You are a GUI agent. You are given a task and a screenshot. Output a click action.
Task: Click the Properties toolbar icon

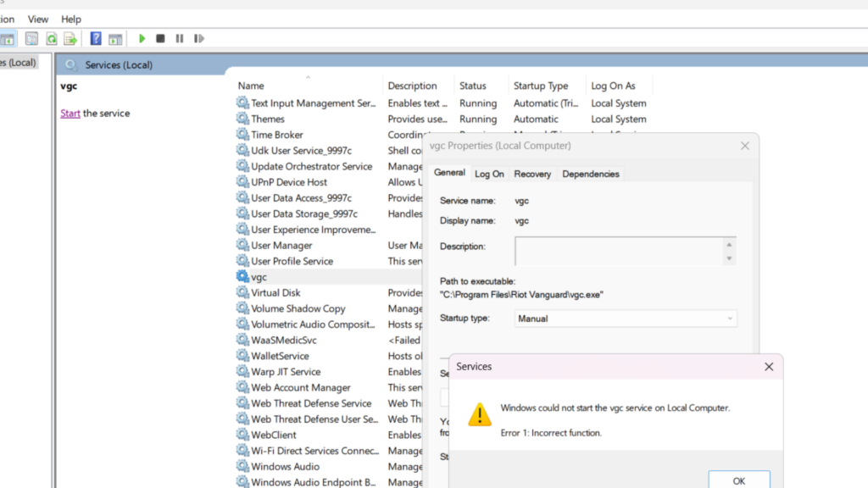[31, 39]
